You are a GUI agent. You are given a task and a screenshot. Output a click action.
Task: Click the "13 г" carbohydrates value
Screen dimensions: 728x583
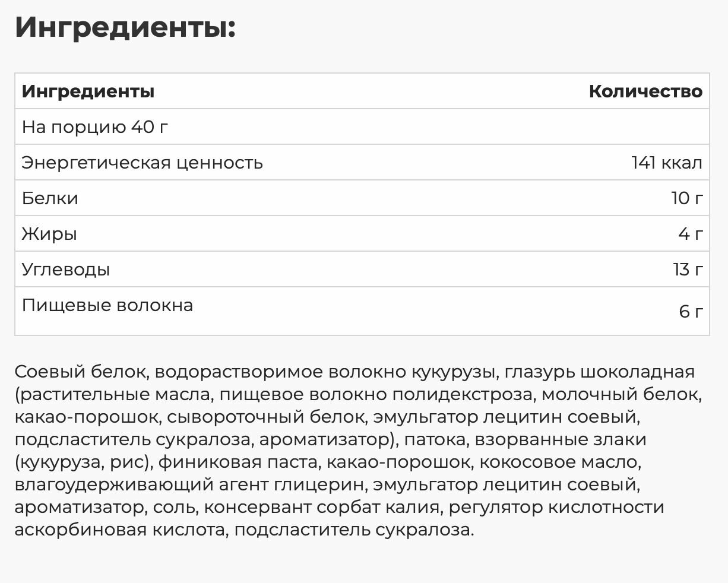(x=688, y=270)
